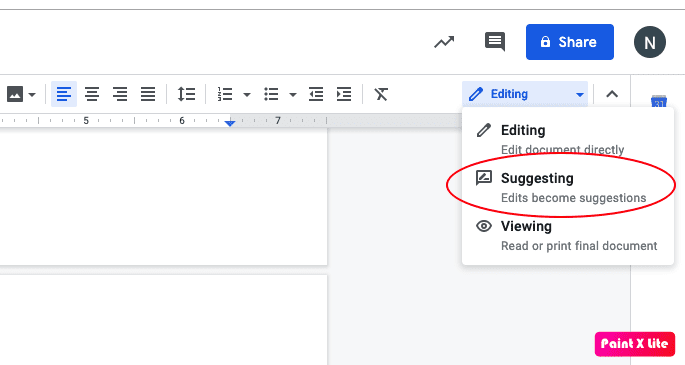Image resolution: width=685 pixels, height=365 pixels.
Task: Expand the insert image dropdown arrow
Action: 32,94
